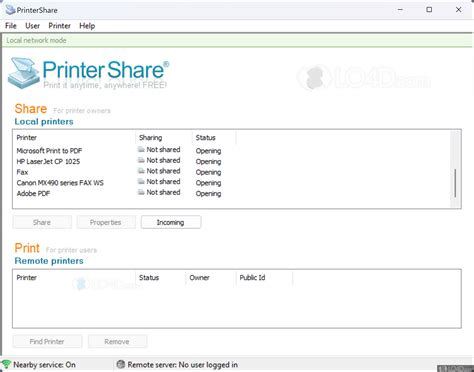
Task: Maximize the PrinterShare window
Action: [x=429, y=10]
